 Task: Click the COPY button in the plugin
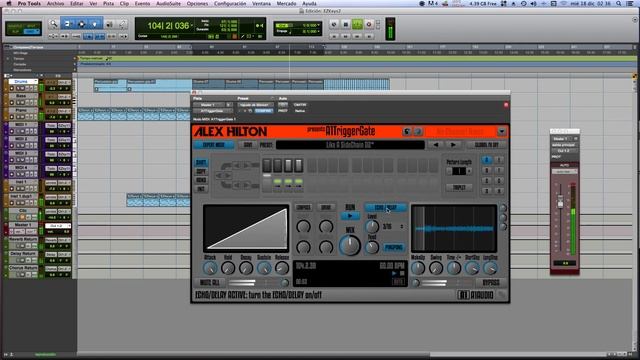[201, 171]
